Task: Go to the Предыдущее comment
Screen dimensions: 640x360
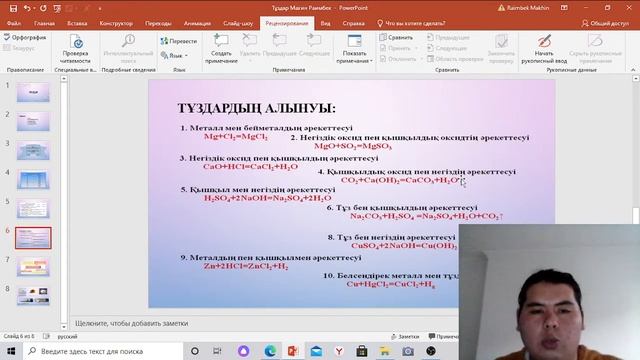Action: coord(280,46)
